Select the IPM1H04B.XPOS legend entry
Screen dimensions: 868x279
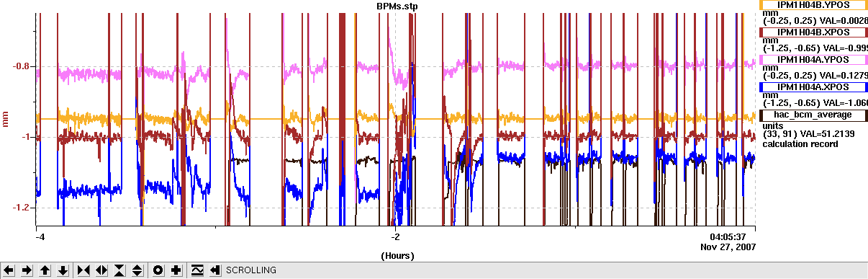click(814, 32)
